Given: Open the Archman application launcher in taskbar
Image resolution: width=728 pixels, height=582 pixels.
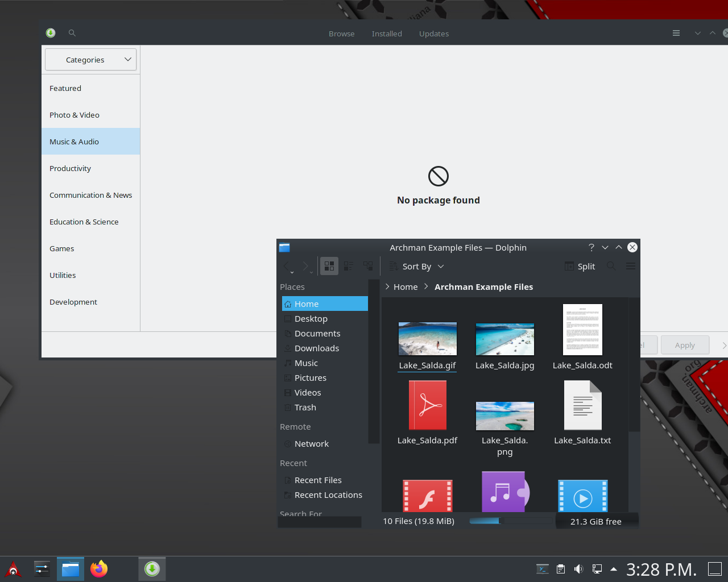Looking at the screenshot, I should coord(13,569).
